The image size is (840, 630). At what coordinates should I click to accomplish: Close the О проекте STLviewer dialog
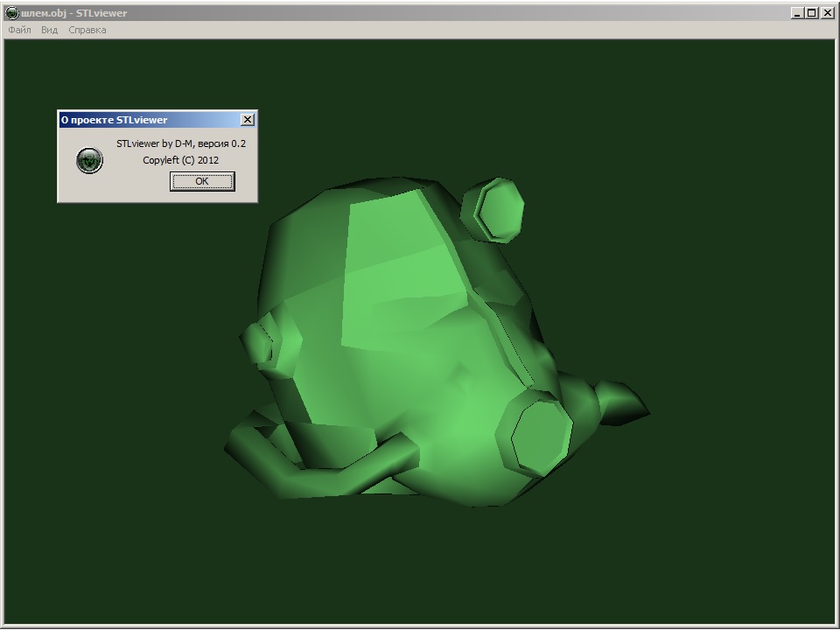(x=247, y=120)
